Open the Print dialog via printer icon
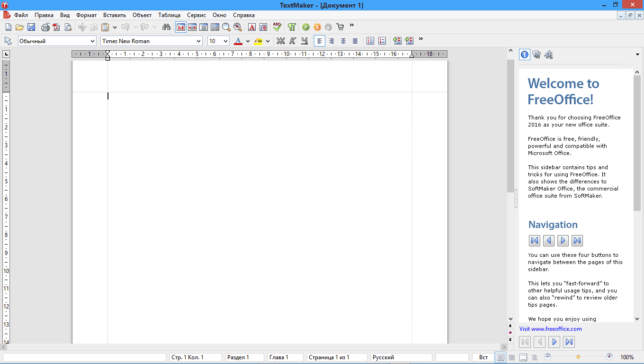The image size is (644, 364). click(x=45, y=27)
